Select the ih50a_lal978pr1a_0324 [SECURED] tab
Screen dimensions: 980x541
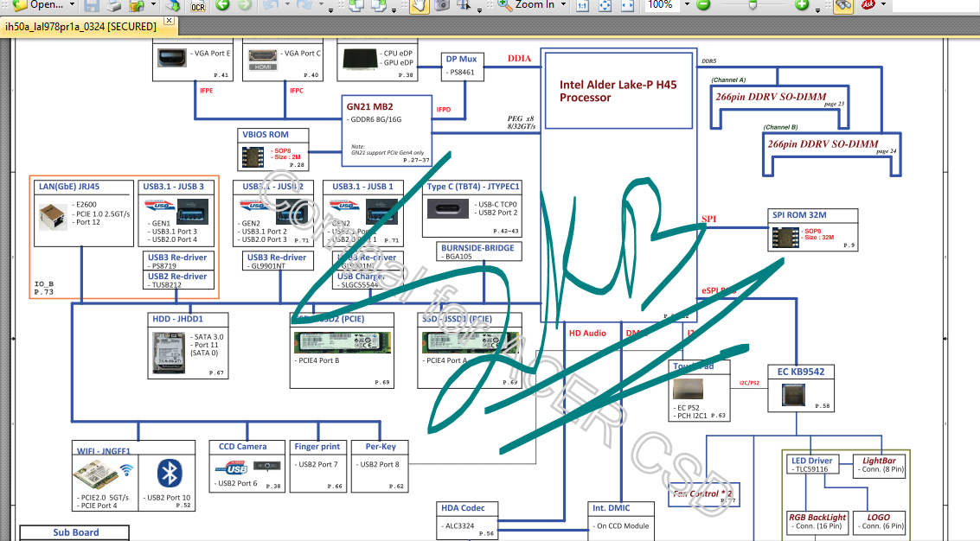pos(81,26)
